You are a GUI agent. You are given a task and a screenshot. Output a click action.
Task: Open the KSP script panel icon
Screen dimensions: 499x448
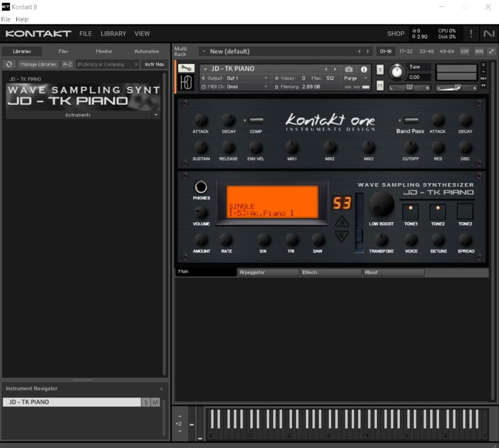coord(464,51)
